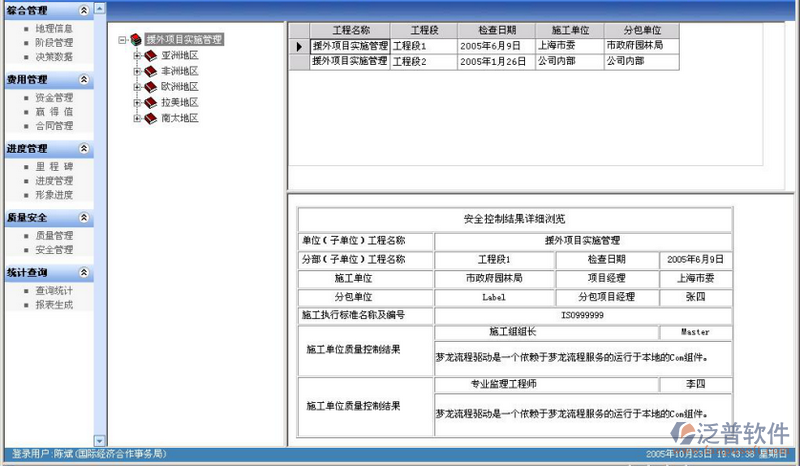Collapse the 综合管理 sidebar section
Screen dimensions: 800x466
click(x=85, y=10)
